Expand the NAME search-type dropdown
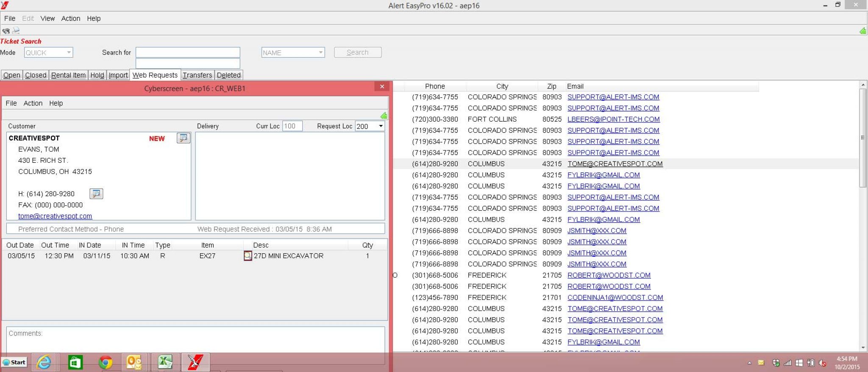 click(x=320, y=53)
